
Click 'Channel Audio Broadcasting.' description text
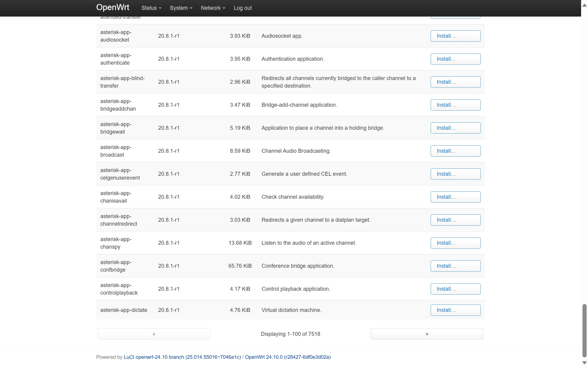(296, 151)
